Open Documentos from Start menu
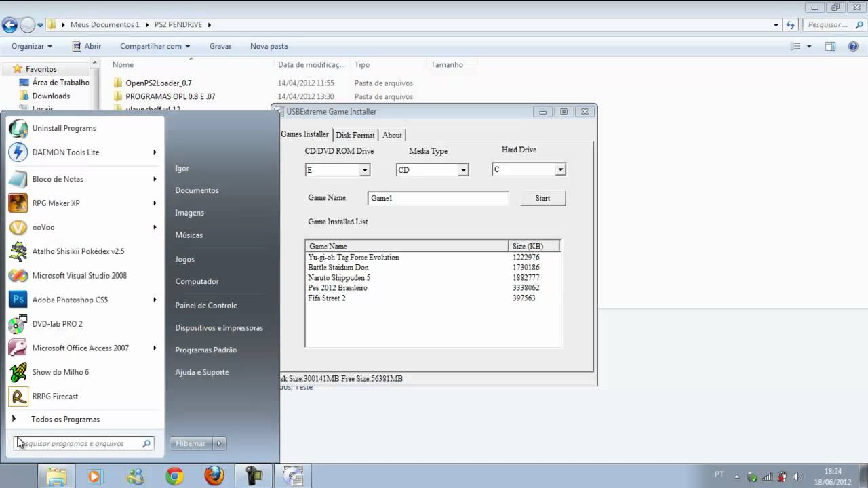 pyautogui.click(x=197, y=190)
